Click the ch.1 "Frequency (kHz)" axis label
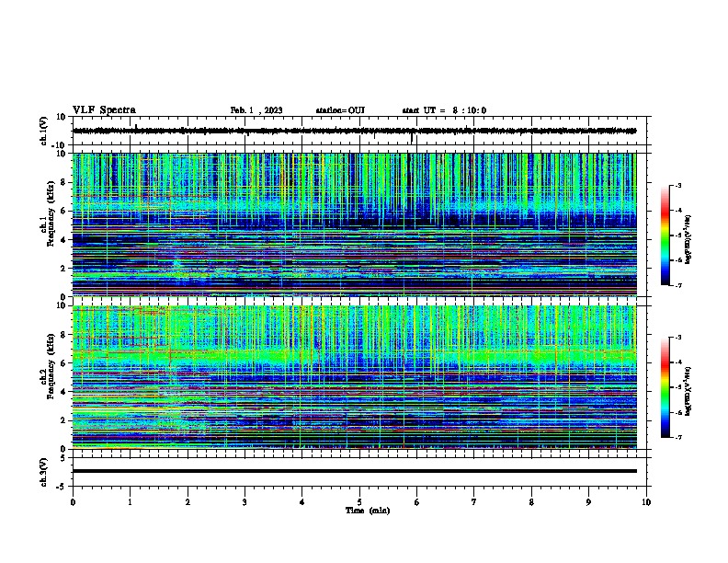Image resolution: width=728 pixels, height=563 pixels. (x=51, y=213)
